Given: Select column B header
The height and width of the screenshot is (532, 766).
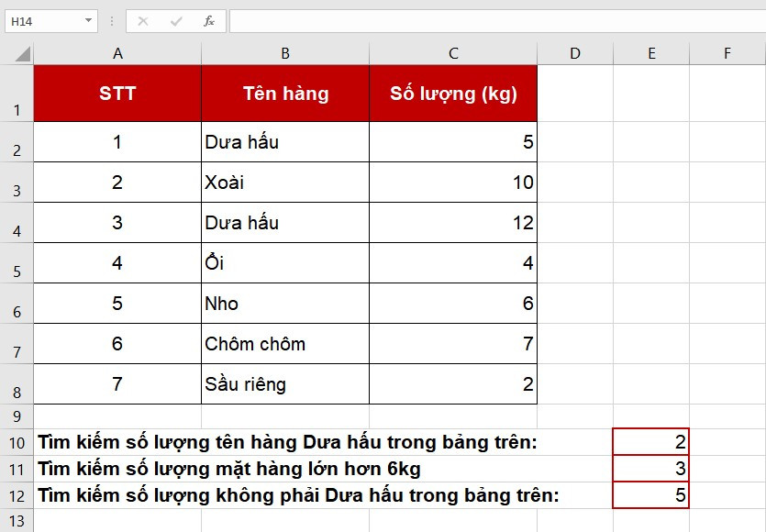Looking at the screenshot, I should click(285, 53).
